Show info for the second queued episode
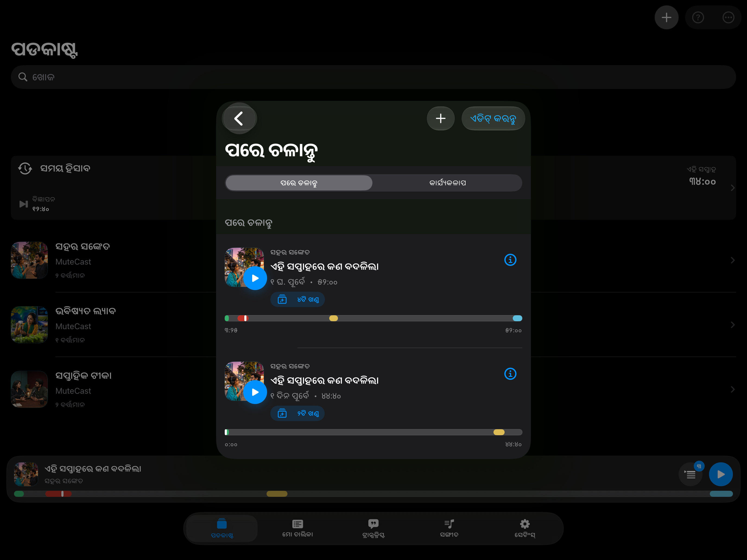747x560 pixels. pyautogui.click(x=510, y=374)
